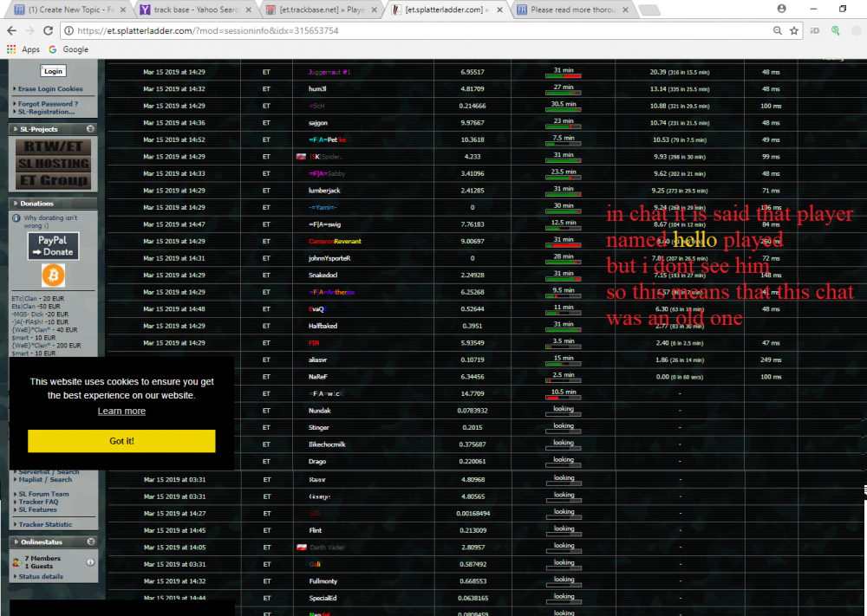867x616 pixels.
Task: Open the Status details link
Action: click(x=41, y=576)
